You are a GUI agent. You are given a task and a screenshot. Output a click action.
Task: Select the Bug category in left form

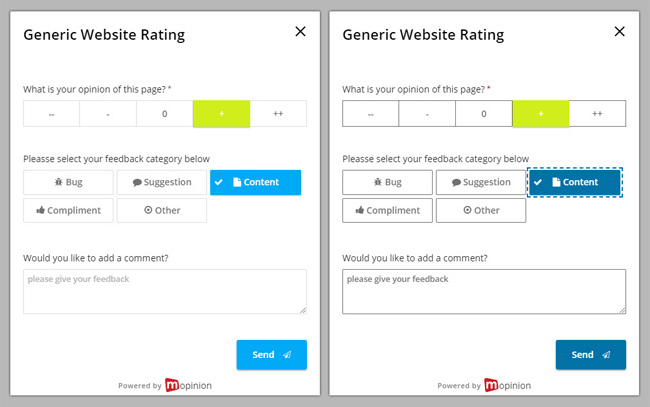(x=69, y=182)
